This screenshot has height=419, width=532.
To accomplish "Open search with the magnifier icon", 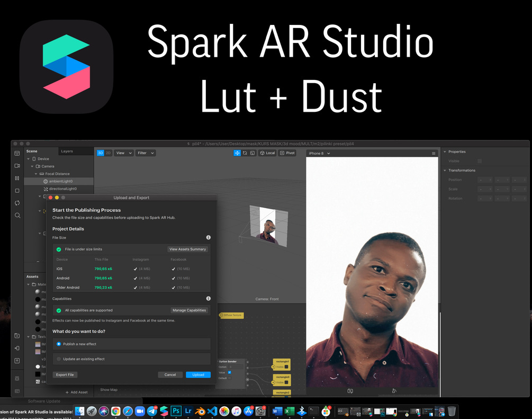I will pos(17,215).
